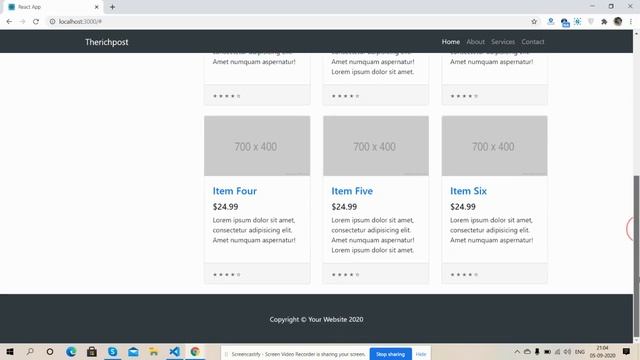Open the Contact nav link

[x=533, y=42]
